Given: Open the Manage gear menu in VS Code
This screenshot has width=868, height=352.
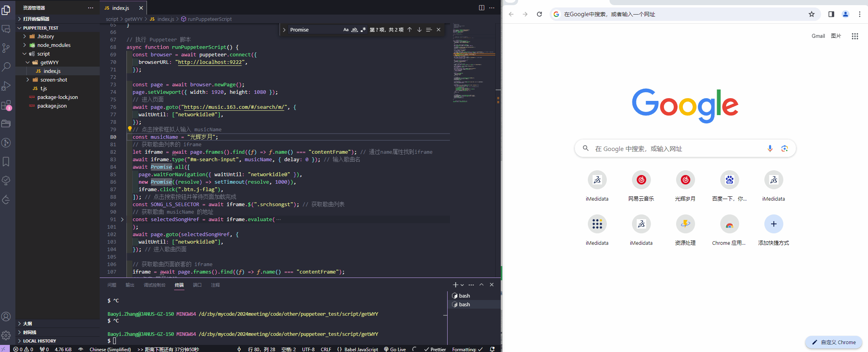Looking at the screenshot, I should click(6, 335).
